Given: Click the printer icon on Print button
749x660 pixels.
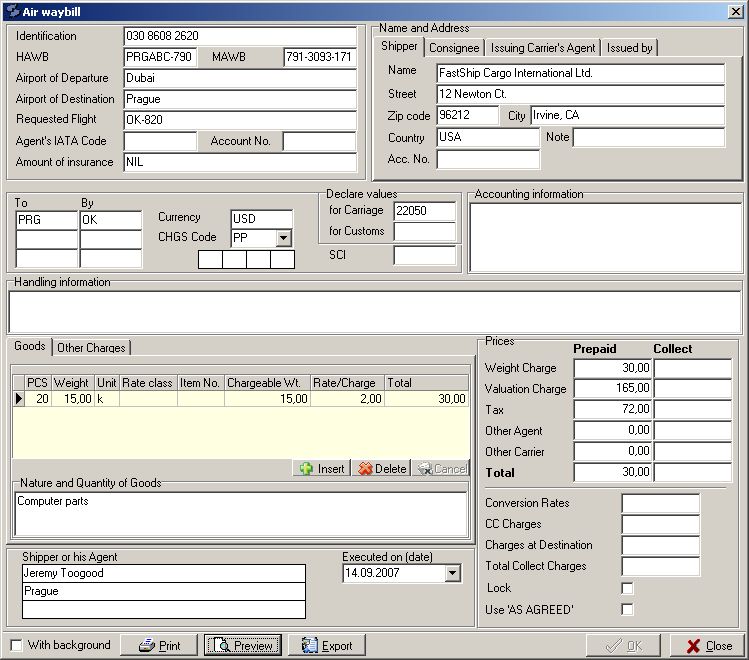Looking at the screenshot, I should coord(147,645).
